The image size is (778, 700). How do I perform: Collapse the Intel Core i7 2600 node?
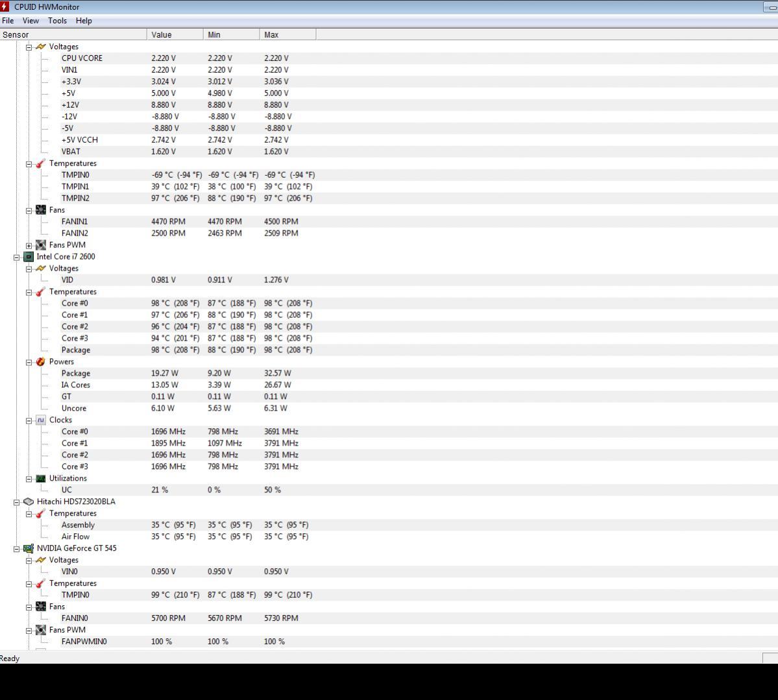pyautogui.click(x=16, y=257)
